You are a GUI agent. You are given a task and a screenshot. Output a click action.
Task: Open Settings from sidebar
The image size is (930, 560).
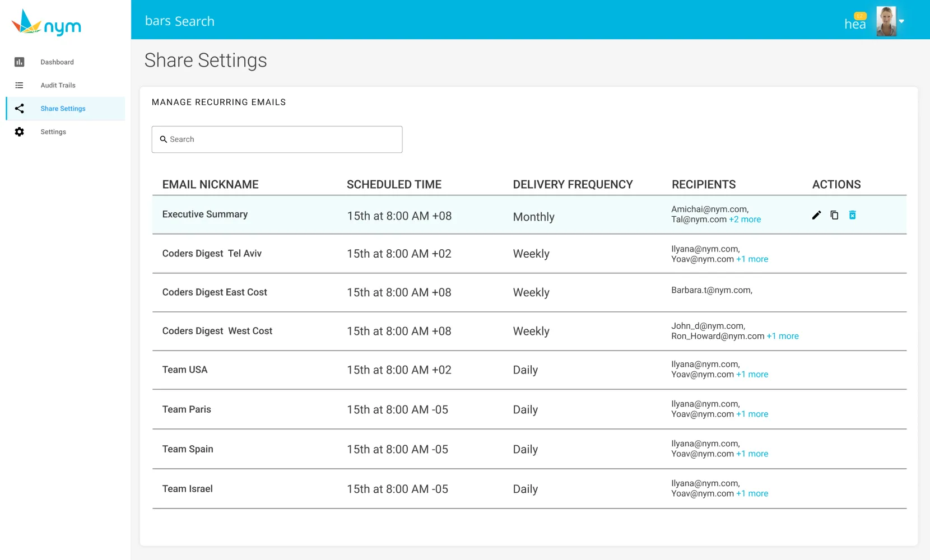[53, 132]
